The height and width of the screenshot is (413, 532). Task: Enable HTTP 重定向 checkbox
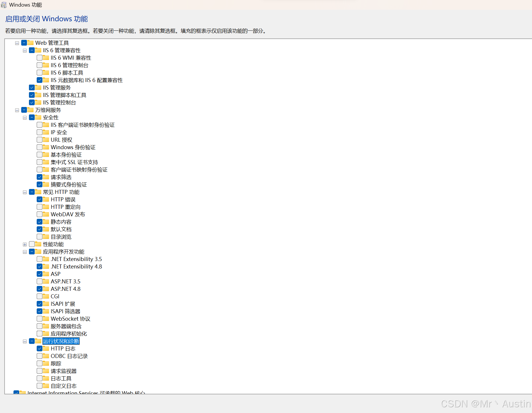click(40, 207)
